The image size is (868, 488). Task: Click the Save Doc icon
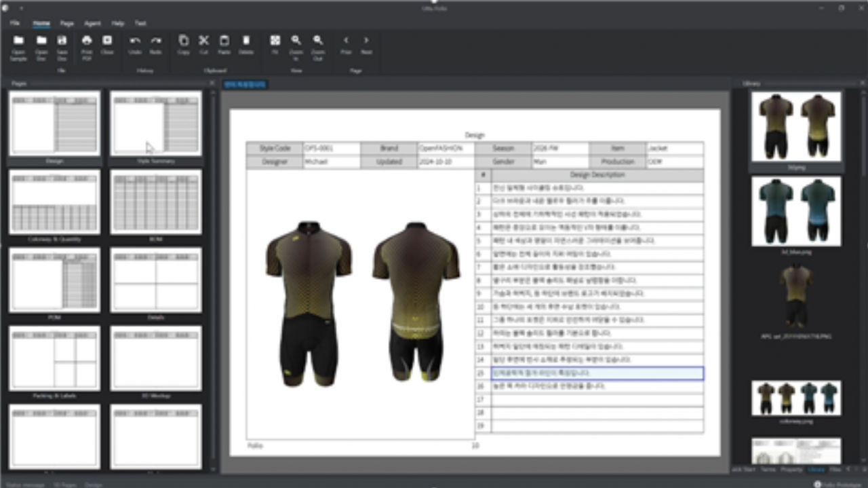[x=62, y=41]
